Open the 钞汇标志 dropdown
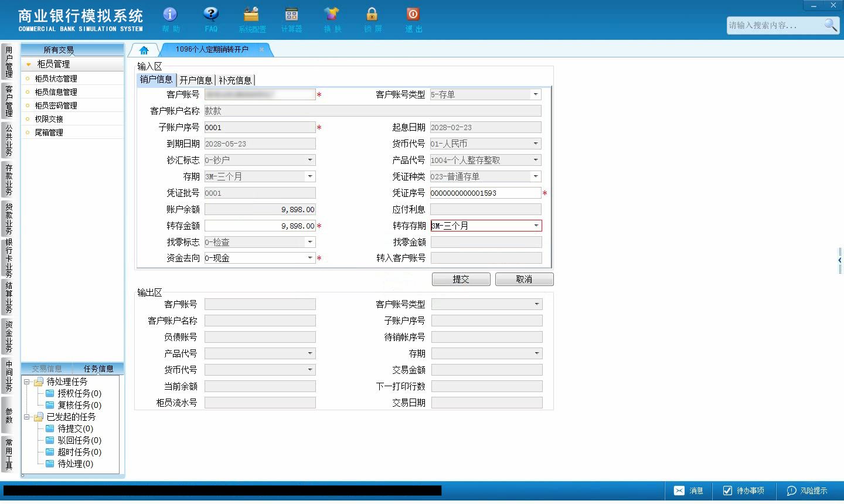 coord(310,160)
